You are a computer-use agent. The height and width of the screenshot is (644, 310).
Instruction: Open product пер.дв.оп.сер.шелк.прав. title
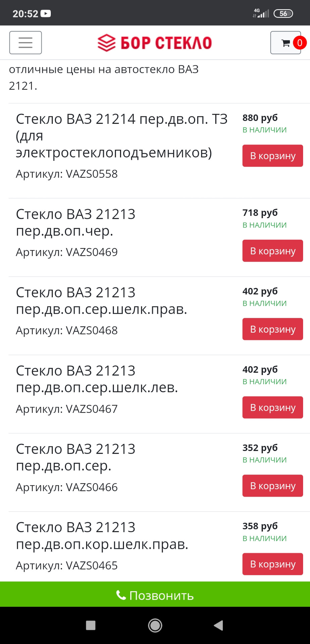[x=101, y=301]
